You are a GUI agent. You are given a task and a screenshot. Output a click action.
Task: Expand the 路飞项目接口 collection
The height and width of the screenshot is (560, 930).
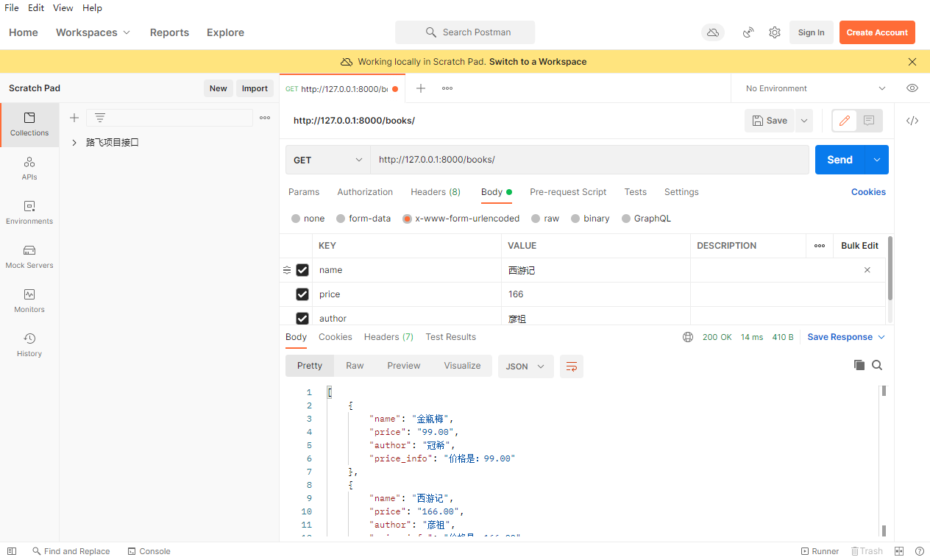click(x=74, y=143)
